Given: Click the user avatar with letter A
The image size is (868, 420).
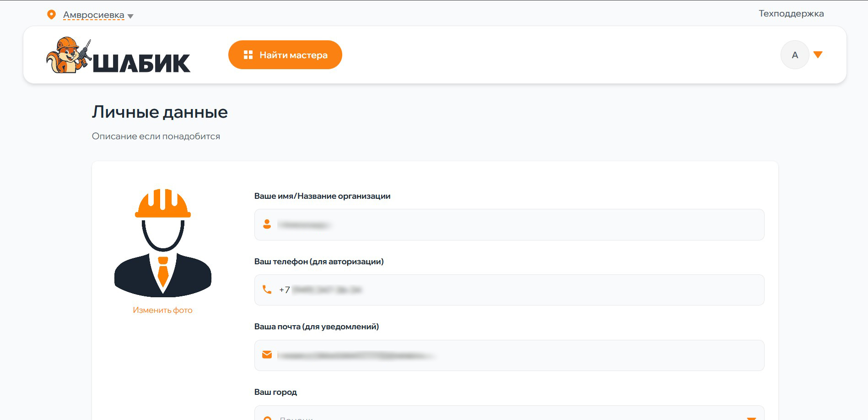Looking at the screenshot, I should 794,55.
